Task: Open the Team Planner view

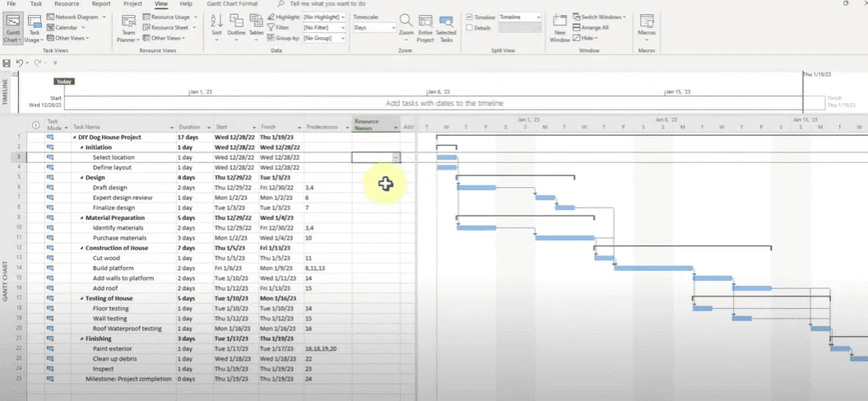Action: coord(129,29)
